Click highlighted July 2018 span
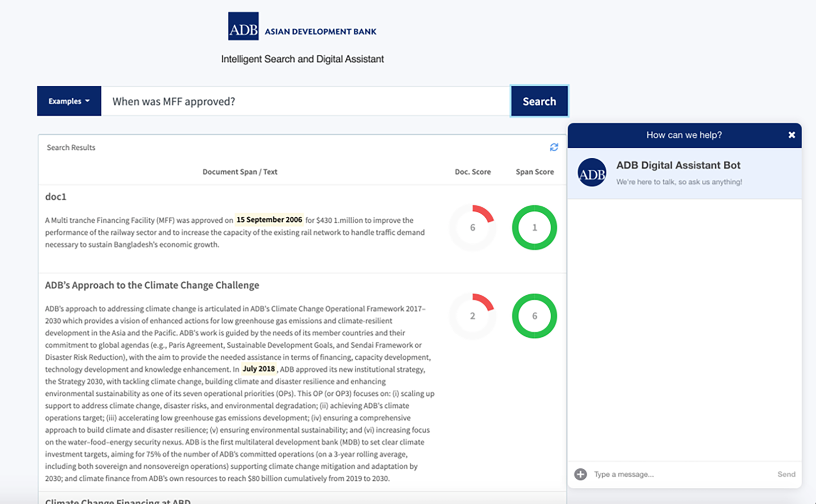Viewport: 816px width, 504px height. pyautogui.click(x=258, y=369)
